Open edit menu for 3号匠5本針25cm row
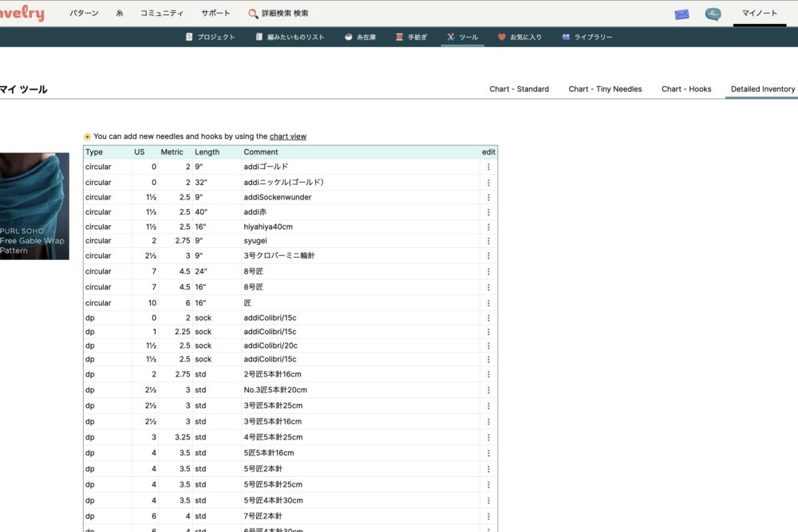 point(488,406)
